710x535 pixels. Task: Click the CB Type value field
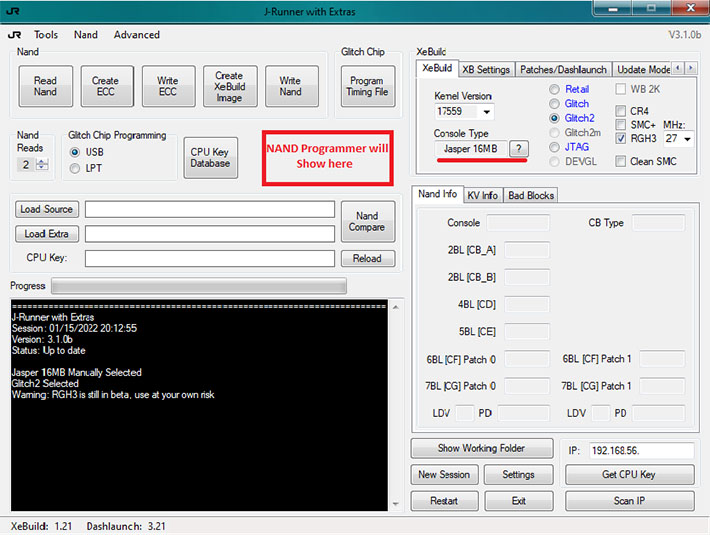tap(658, 223)
